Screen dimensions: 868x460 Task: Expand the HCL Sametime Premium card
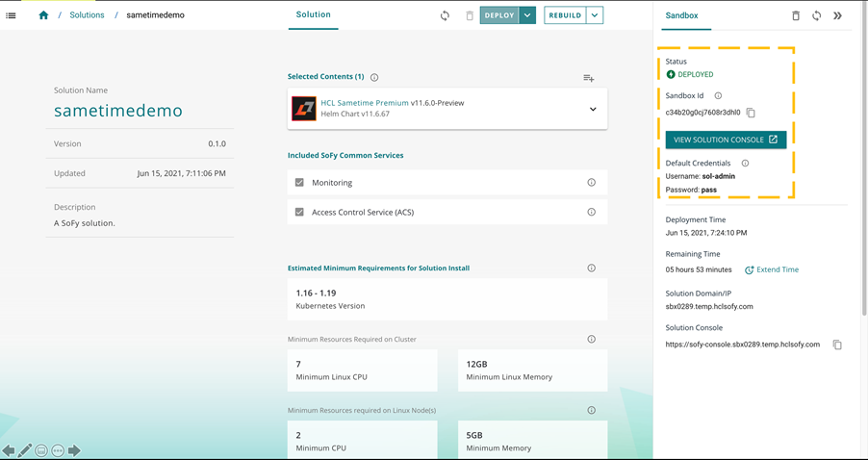[x=593, y=109]
